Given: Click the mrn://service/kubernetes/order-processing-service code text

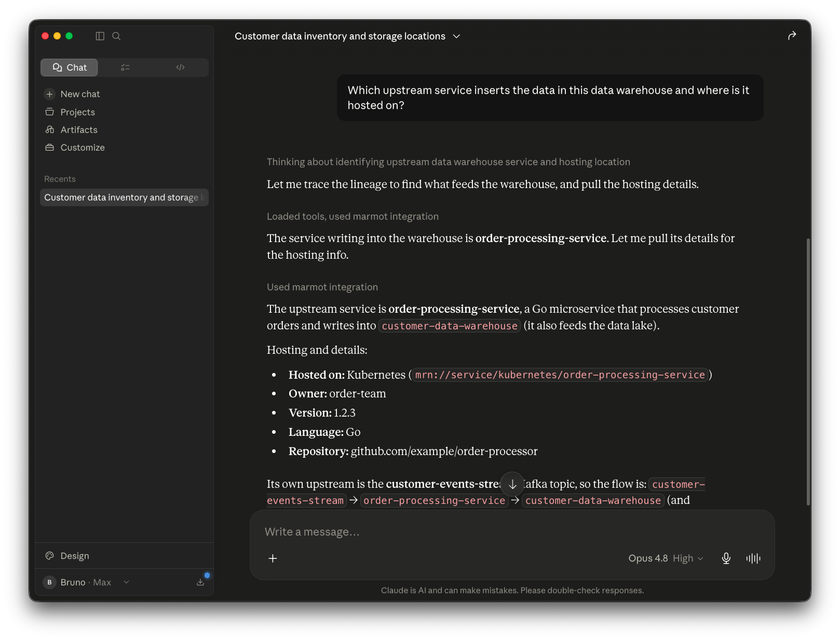Looking at the screenshot, I should tap(560, 375).
